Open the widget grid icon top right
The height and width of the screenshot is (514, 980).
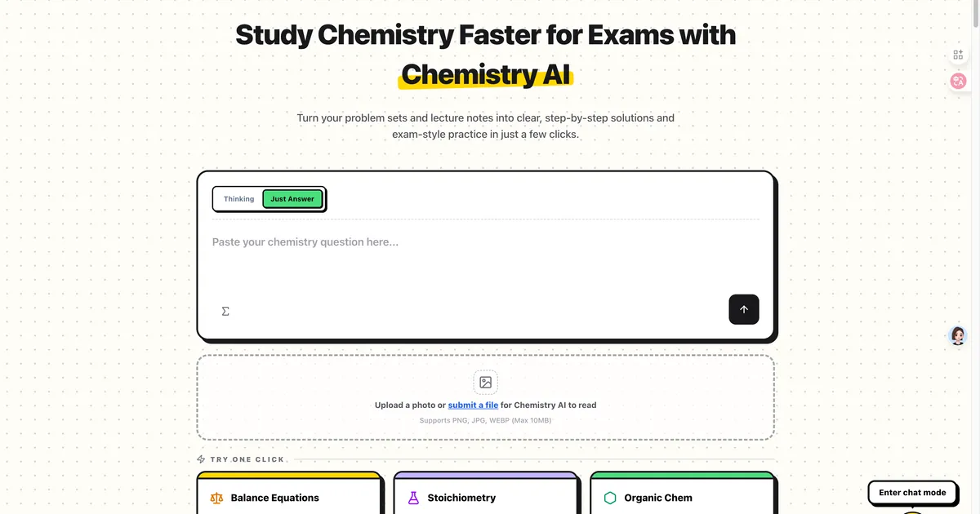click(x=958, y=54)
